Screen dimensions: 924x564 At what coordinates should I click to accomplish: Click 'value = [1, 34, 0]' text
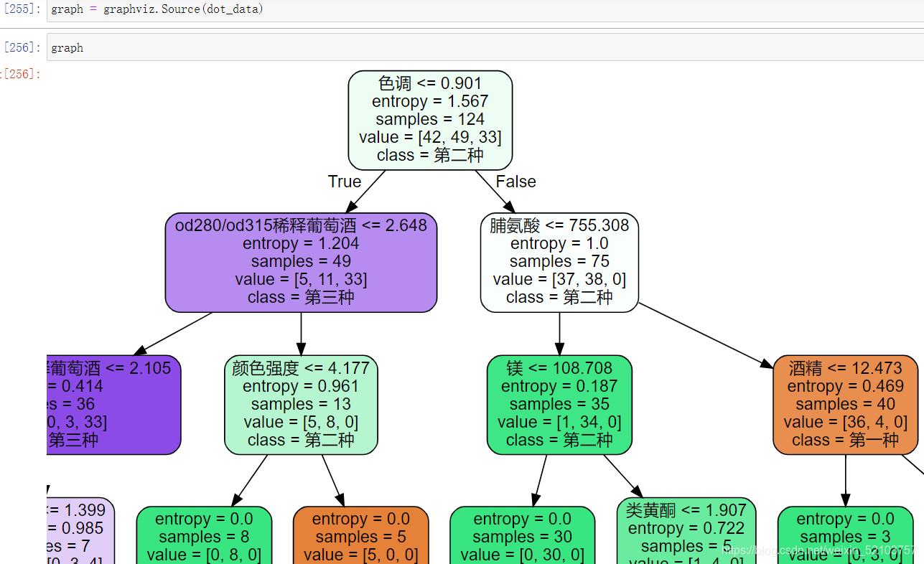[559, 422]
